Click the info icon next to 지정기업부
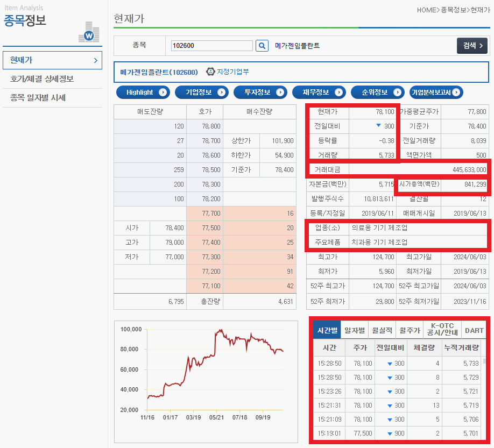494x448 pixels. 209,71
